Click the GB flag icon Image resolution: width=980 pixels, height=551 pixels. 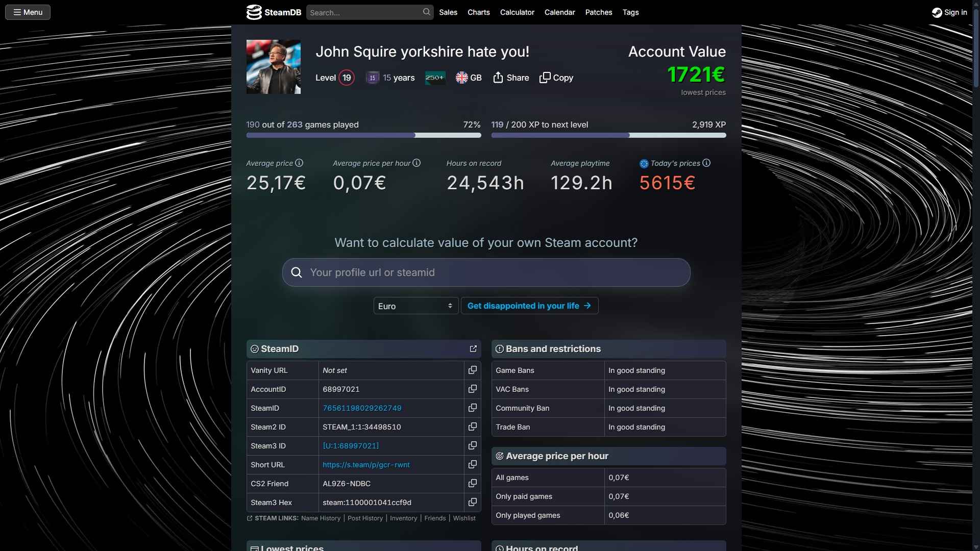(461, 78)
